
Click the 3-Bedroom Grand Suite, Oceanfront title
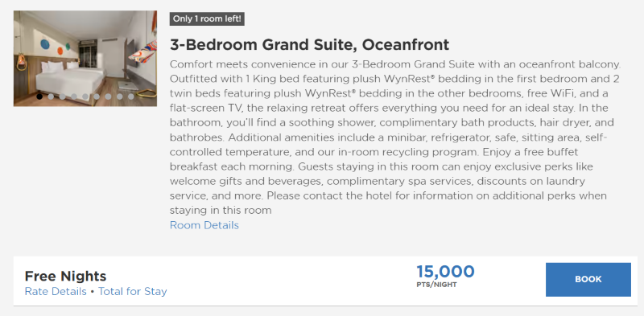coord(309,44)
